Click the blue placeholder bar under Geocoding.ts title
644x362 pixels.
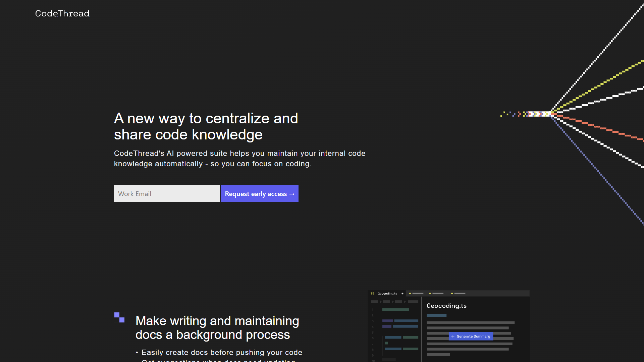click(436, 315)
